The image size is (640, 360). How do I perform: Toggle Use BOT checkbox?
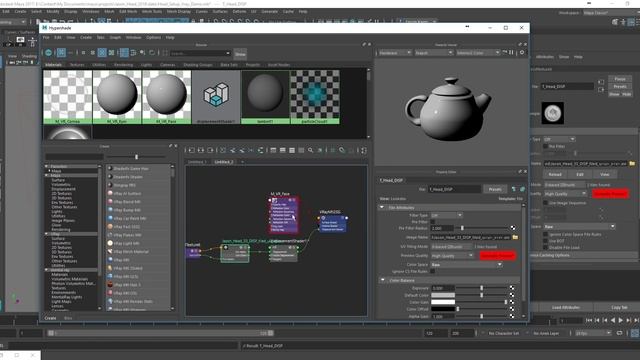(545, 241)
